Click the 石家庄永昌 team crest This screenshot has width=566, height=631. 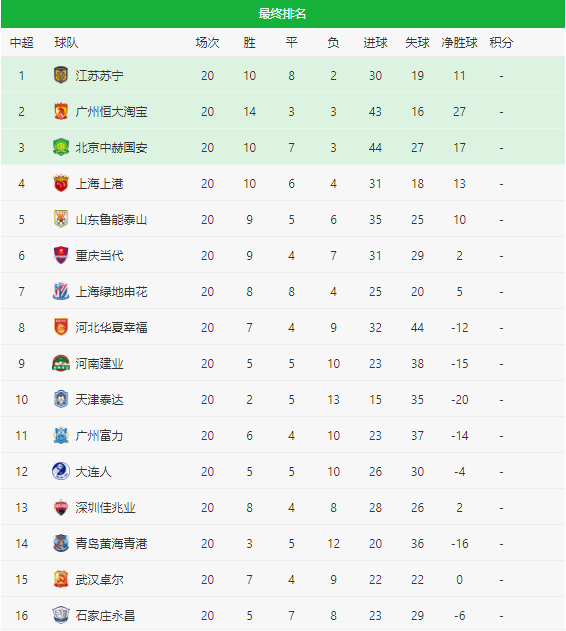(61, 615)
